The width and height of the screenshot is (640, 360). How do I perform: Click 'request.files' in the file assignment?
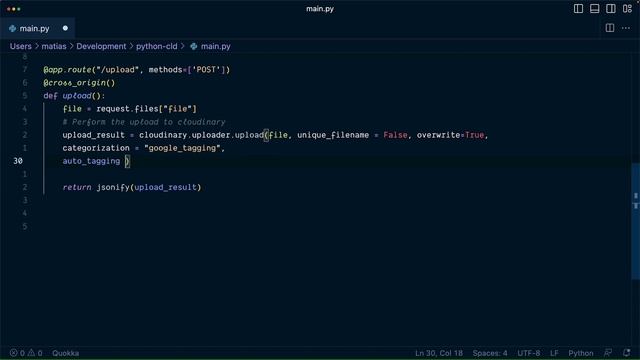point(127,109)
